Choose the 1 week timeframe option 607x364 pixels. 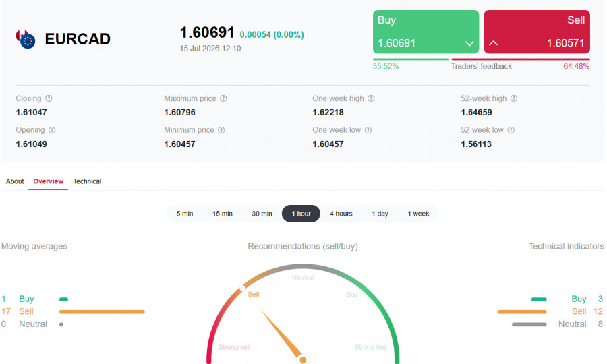click(x=418, y=214)
